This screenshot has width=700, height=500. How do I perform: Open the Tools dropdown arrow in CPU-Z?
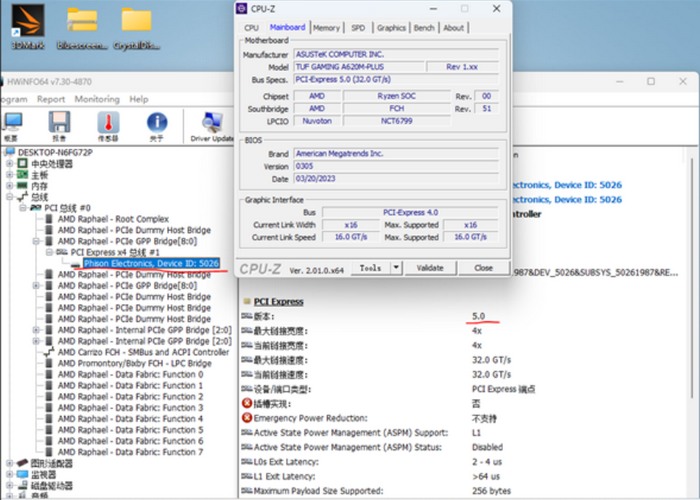(x=397, y=268)
